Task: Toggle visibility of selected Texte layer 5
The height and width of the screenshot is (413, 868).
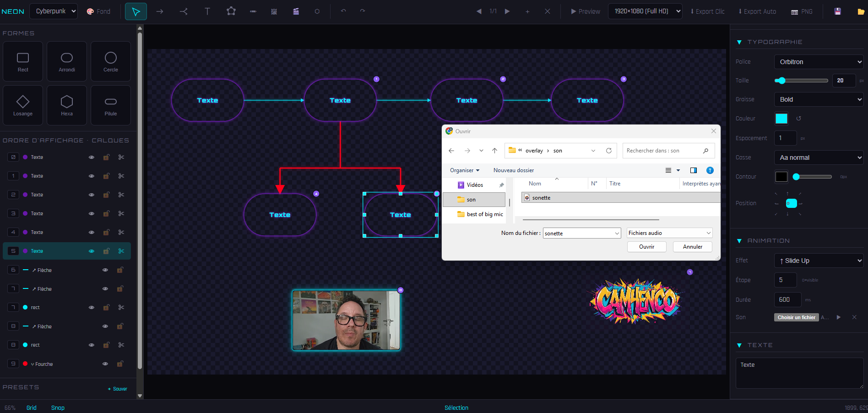Action: [92, 251]
